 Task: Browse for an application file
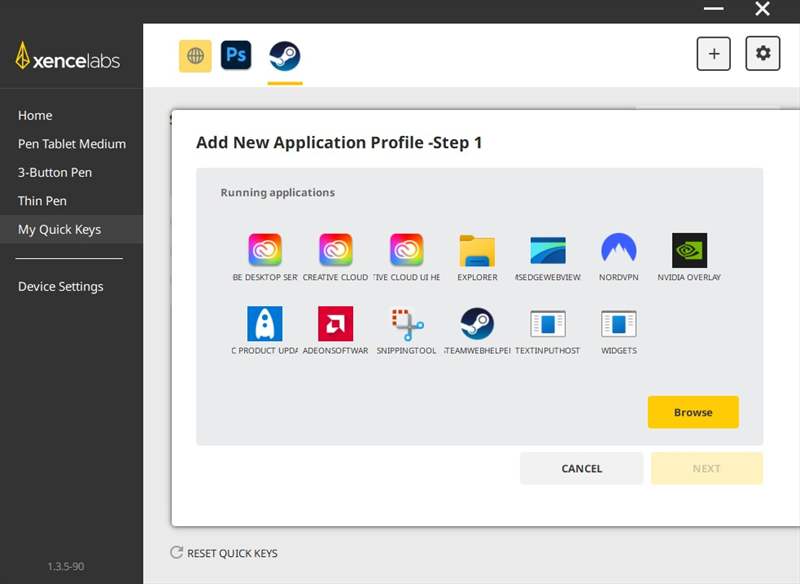pos(693,412)
